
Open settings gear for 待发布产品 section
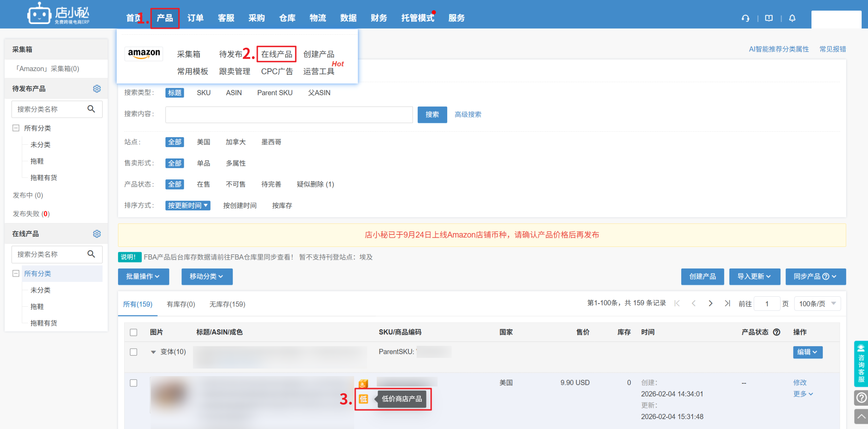pos(97,89)
